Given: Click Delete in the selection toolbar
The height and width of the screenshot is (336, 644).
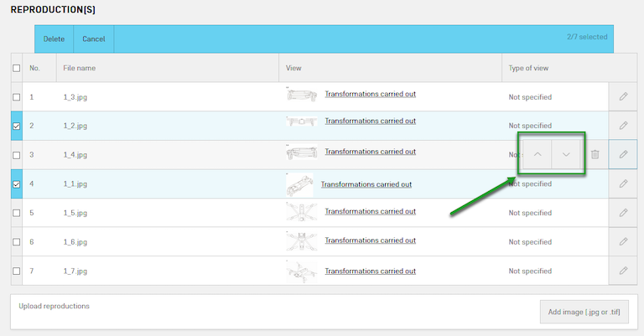Looking at the screenshot, I should 54,39.
